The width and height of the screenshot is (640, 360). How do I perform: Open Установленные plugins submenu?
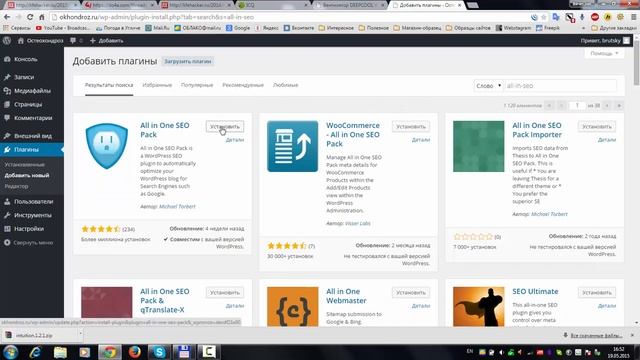click(24, 164)
